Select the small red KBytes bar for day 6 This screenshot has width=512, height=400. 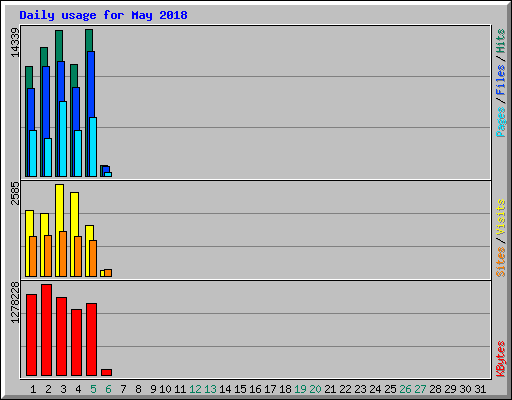point(106,372)
